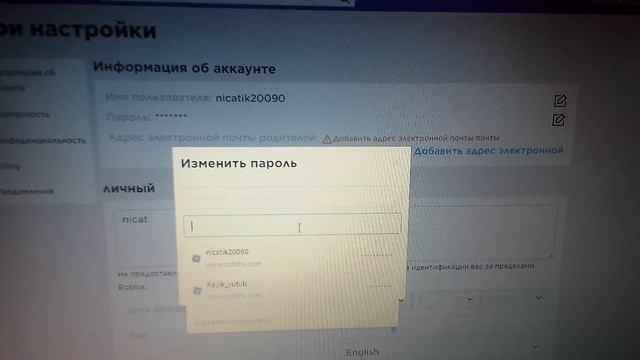Click the masked password asterisks value
The image size is (640, 360).
coord(171,117)
